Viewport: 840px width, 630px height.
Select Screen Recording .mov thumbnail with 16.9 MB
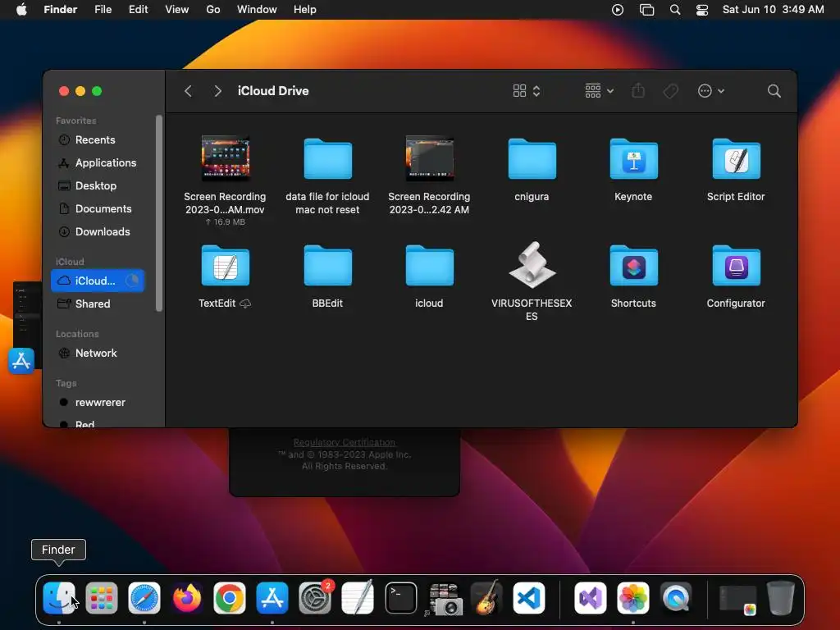pyautogui.click(x=226, y=158)
